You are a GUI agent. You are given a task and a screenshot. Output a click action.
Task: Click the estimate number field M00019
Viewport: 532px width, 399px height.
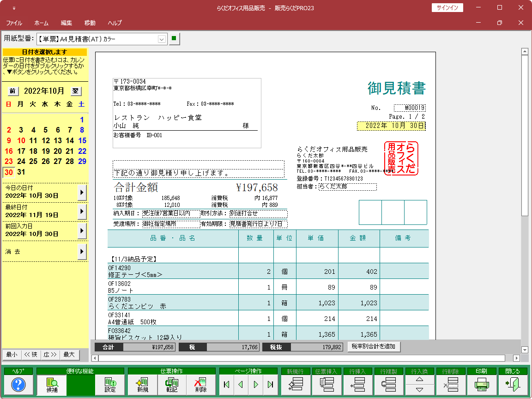[410, 108]
